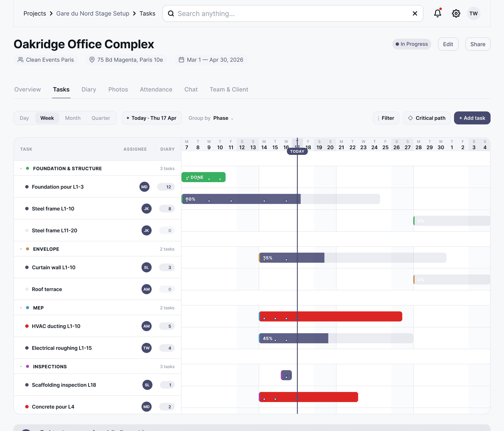Viewport: 504px width, 431px height.
Task: Open the TW user avatar menu
Action: pyautogui.click(x=473, y=13)
